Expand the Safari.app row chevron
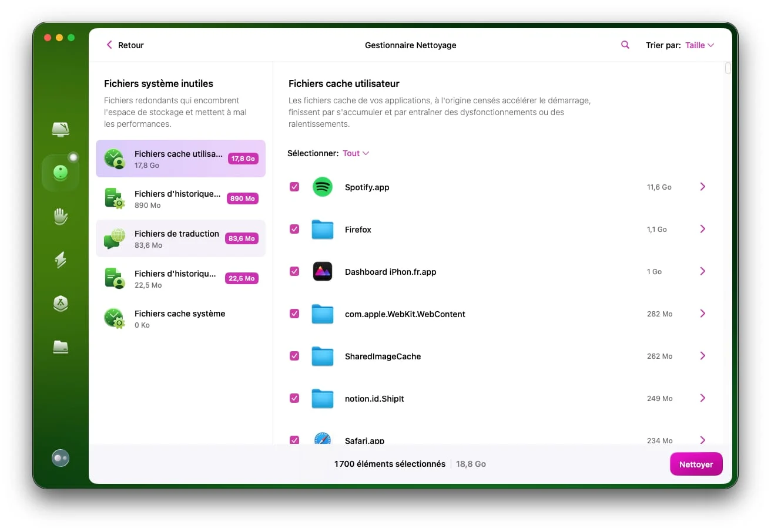Image resolution: width=771 pixels, height=532 pixels. click(x=703, y=440)
